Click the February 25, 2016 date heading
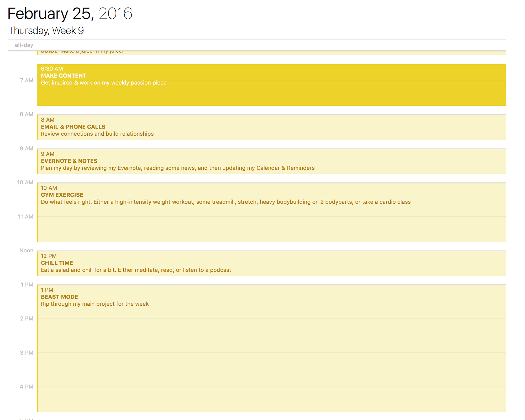Image resolution: width=525 pixels, height=420 pixels. click(x=70, y=14)
